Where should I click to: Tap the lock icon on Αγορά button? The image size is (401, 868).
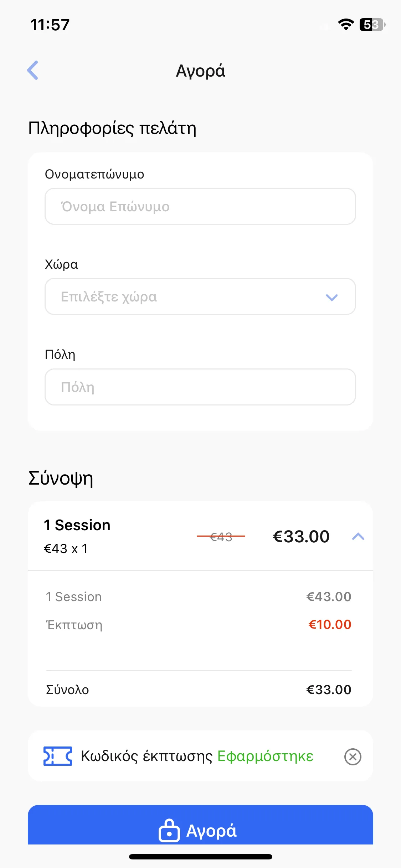169,830
